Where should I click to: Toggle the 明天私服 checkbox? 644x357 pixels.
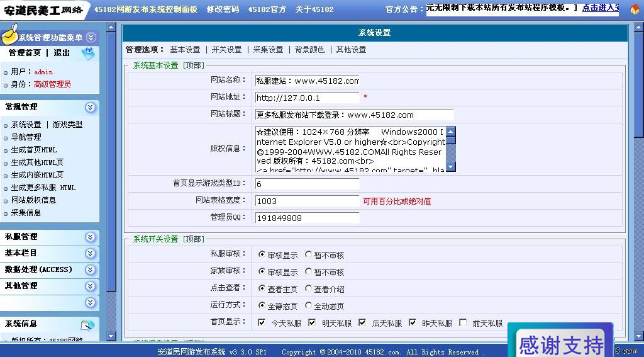(x=312, y=322)
